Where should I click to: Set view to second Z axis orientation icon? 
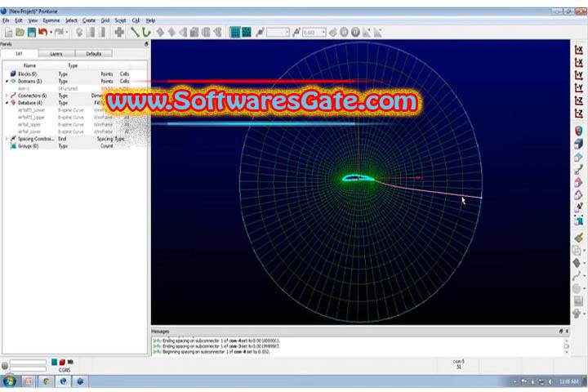click(x=579, y=113)
